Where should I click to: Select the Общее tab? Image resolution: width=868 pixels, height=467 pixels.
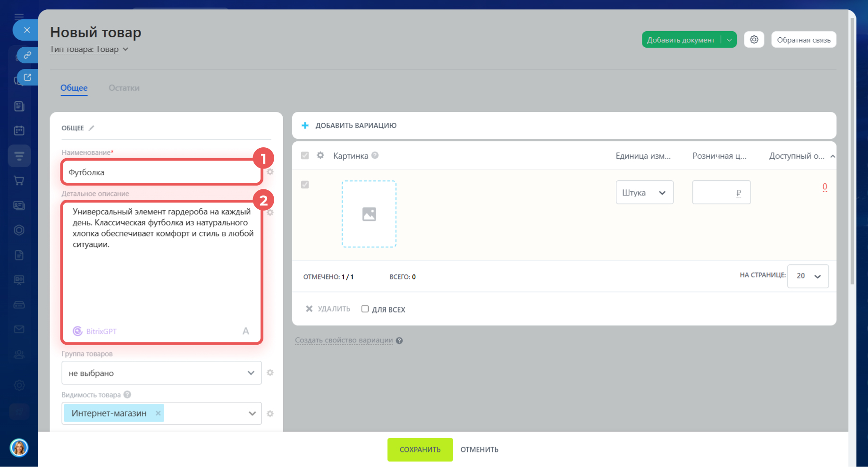pos(74,88)
